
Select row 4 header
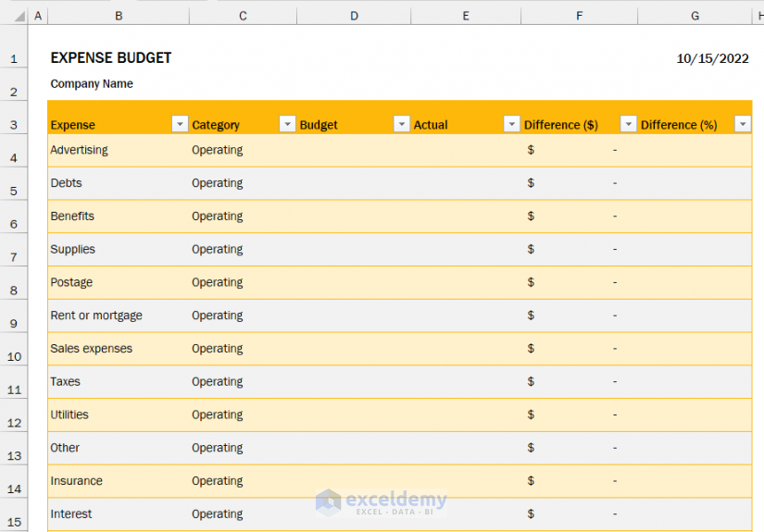pyautogui.click(x=14, y=151)
